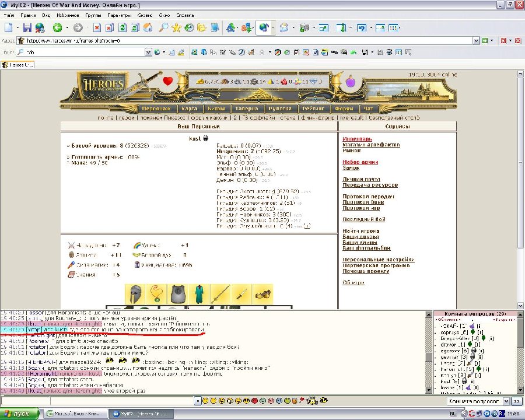The image size is (525, 420).
Task: Open the Рулетка navigation tab
Action: point(280,108)
